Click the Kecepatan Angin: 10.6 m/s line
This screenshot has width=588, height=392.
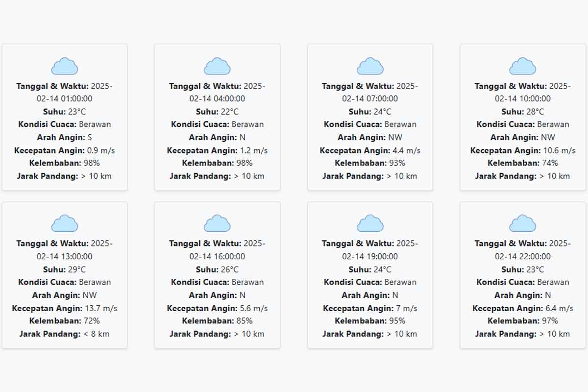(523, 150)
